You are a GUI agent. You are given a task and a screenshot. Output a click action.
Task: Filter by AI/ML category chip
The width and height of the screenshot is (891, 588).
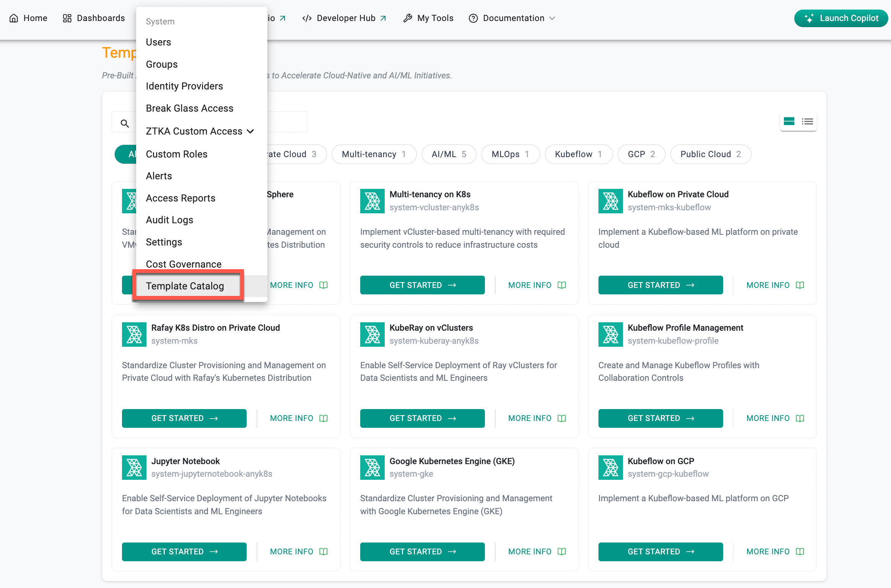(x=449, y=154)
